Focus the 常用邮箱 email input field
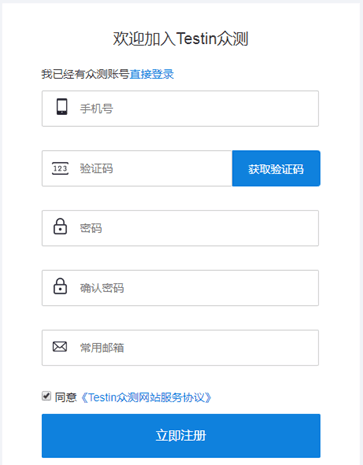The width and height of the screenshot is (363, 465). 180,348
